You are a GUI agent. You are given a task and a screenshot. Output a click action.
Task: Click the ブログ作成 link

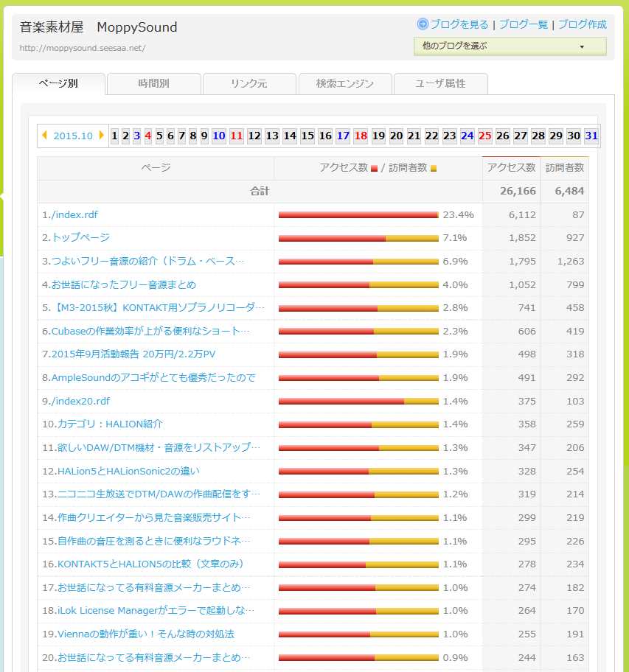coord(582,24)
